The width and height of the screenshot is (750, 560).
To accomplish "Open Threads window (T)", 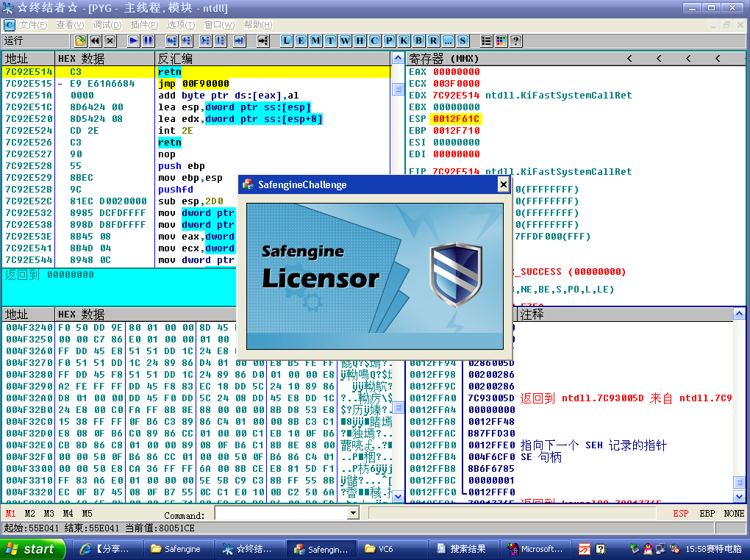I will pyautogui.click(x=331, y=40).
